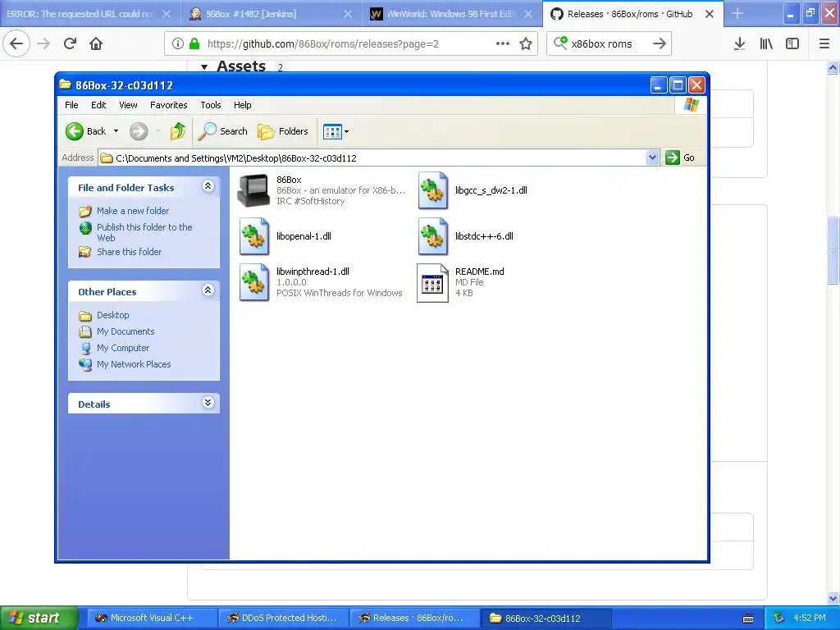Select the libstdc++-6.dll file icon

tap(433, 236)
